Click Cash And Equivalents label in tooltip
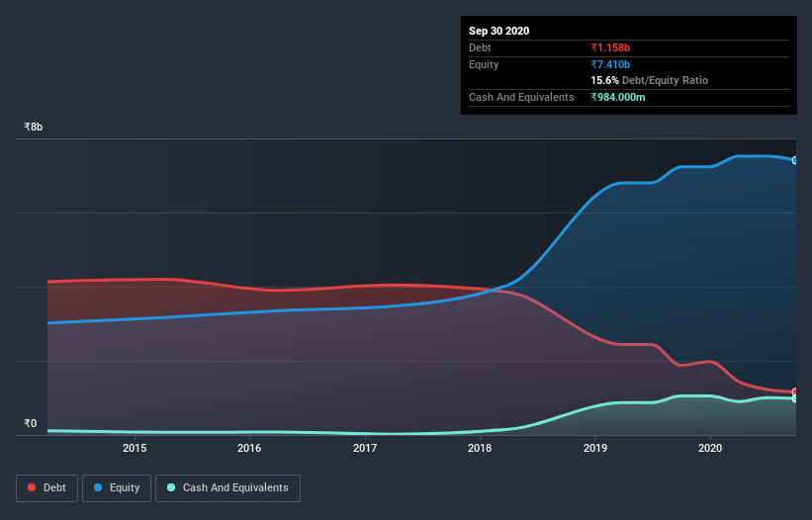Screen dimensions: 812x520 coord(521,97)
